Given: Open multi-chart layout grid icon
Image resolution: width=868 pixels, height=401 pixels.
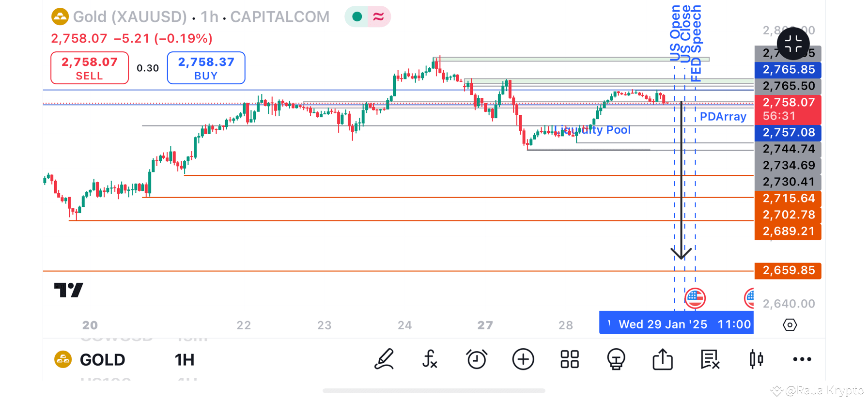Looking at the screenshot, I should pyautogui.click(x=569, y=359).
